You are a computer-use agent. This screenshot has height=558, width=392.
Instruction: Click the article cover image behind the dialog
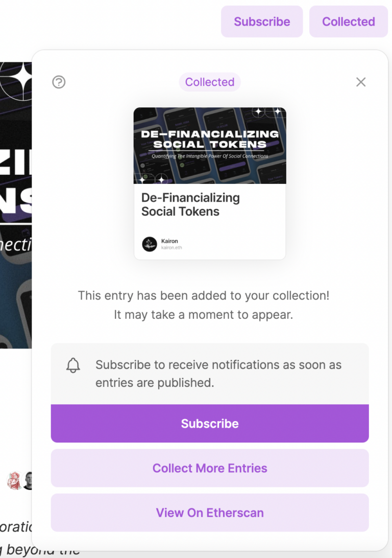pyautogui.click(x=15, y=204)
